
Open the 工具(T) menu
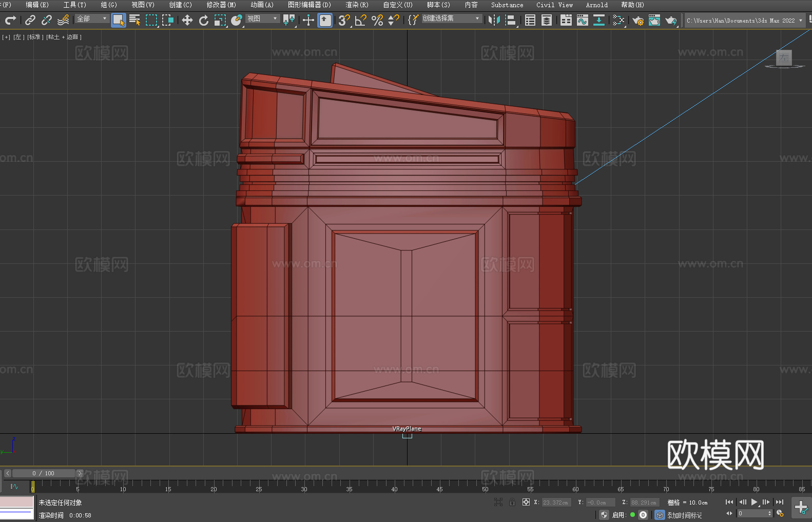click(75, 5)
